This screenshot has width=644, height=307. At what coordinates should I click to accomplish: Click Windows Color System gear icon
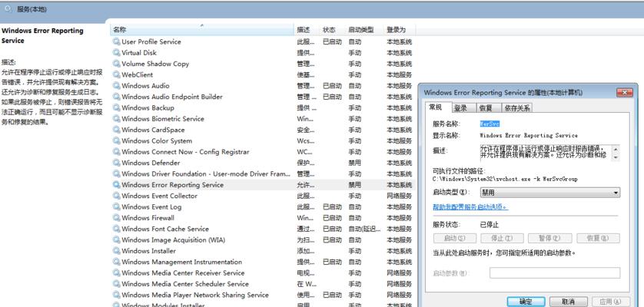click(117, 140)
